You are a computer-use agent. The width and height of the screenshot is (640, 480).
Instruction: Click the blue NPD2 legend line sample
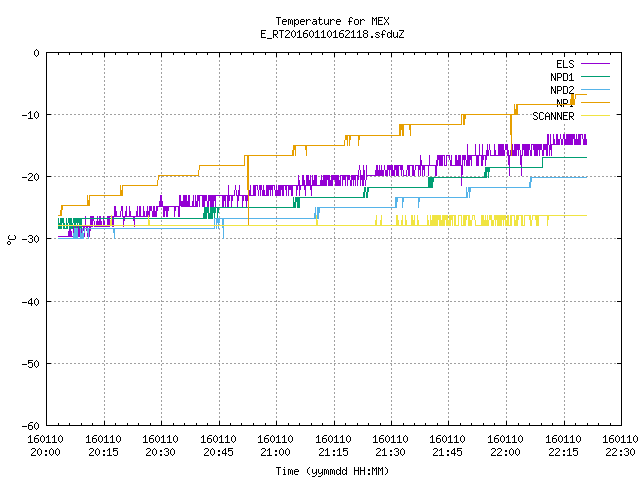click(595, 89)
